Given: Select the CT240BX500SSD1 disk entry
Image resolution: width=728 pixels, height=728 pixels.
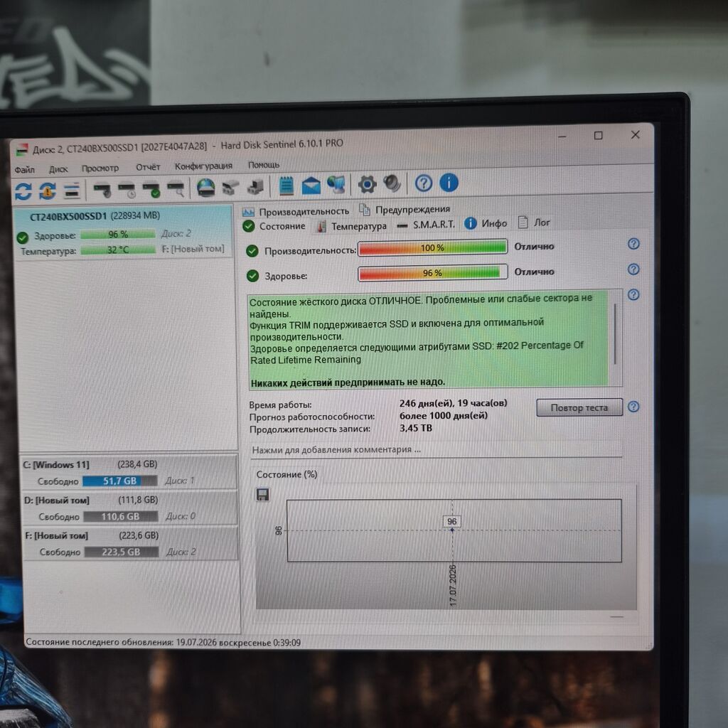Looking at the screenshot, I should (124, 232).
